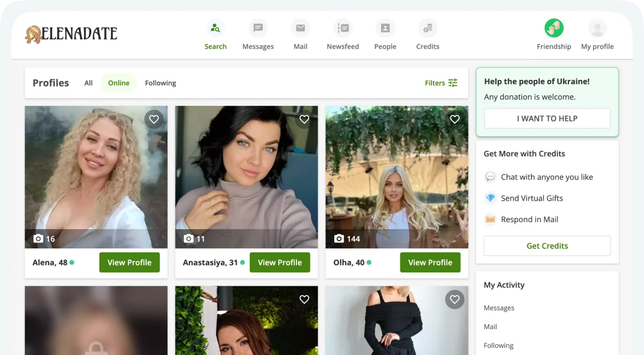644x355 pixels.
Task: Open the Search navigation icon
Action: pos(215,28)
